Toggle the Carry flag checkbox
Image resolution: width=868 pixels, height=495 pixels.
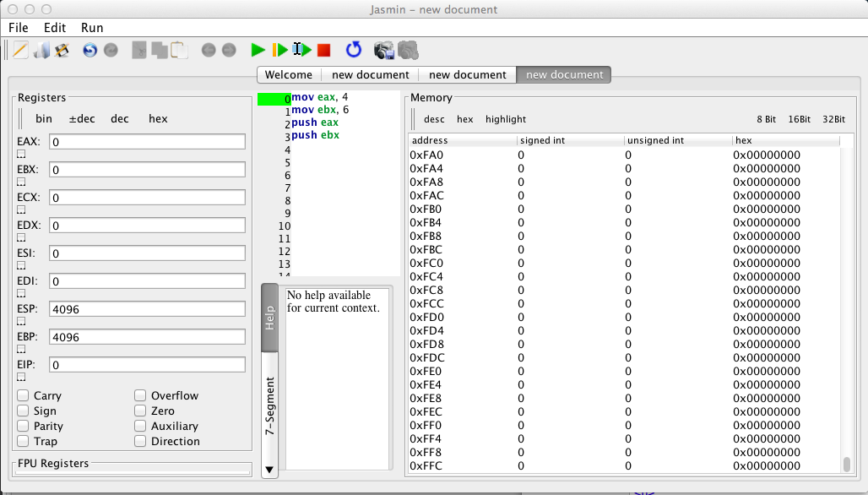24,395
